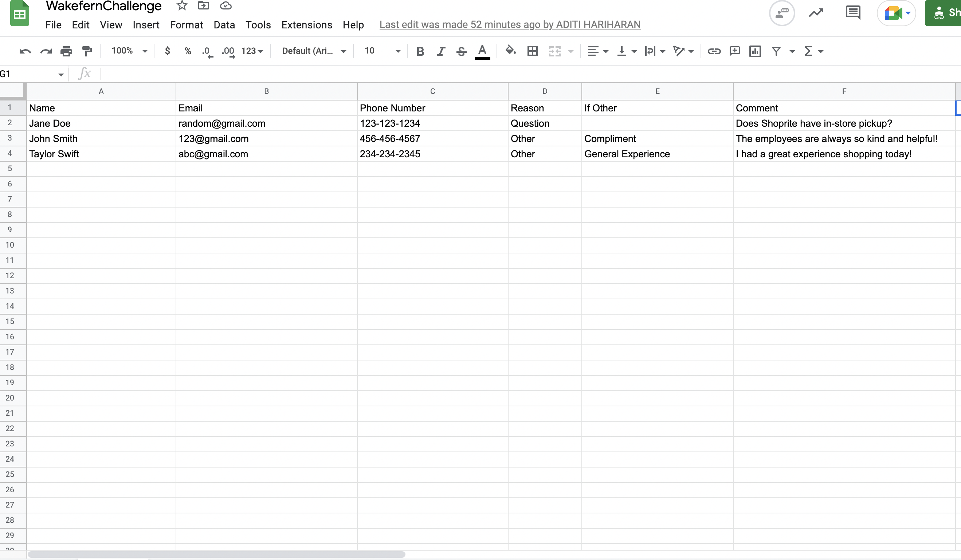Screen dimensions: 961x560
Task: Insert a chart using toolbar icon
Action: pos(755,51)
